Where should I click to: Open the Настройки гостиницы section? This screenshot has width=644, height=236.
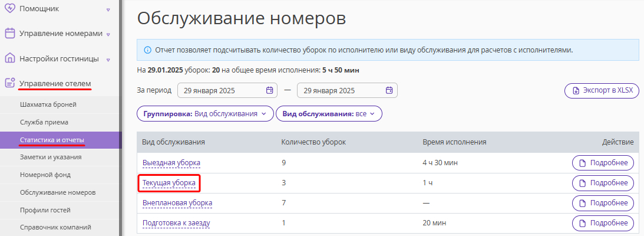pyautogui.click(x=60, y=58)
